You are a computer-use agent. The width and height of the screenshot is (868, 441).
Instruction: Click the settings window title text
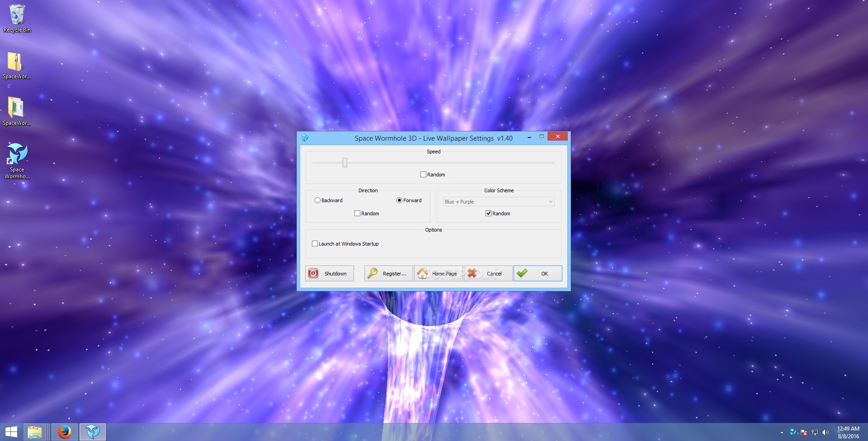(x=434, y=138)
